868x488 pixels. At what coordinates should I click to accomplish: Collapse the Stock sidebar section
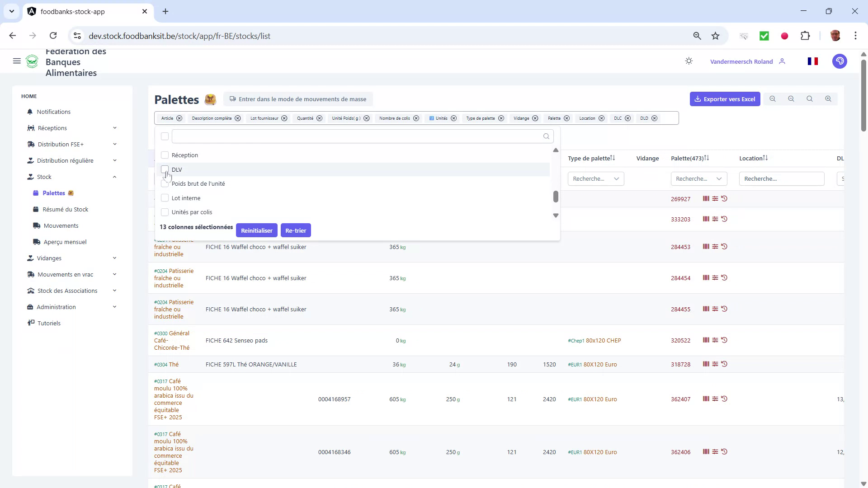[114, 177]
